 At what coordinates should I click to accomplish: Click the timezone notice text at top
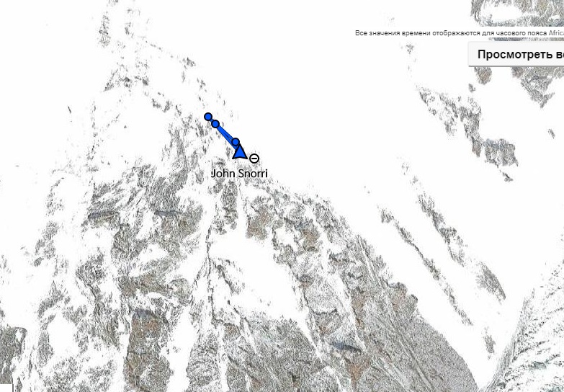[460, 33]
